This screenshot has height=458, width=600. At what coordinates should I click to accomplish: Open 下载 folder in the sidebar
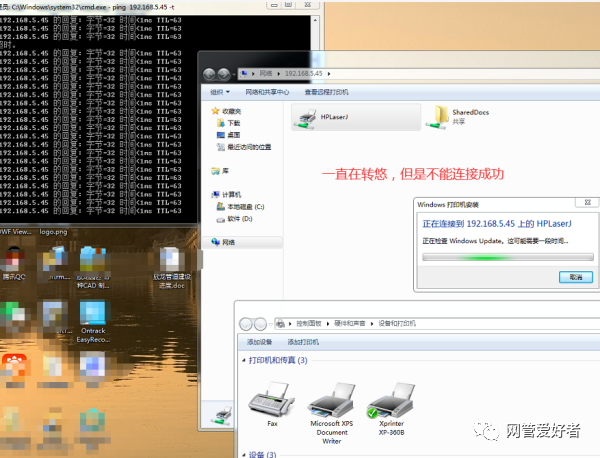click(229, 123)
